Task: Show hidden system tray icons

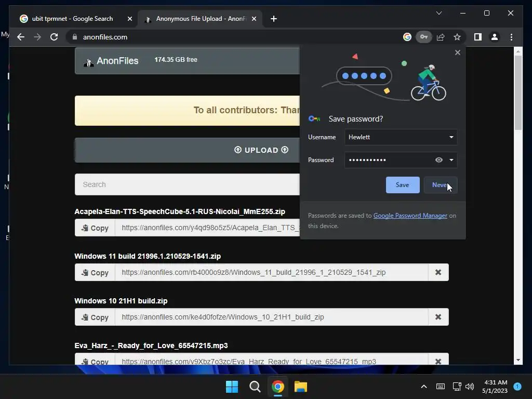Action: (424, 387)
